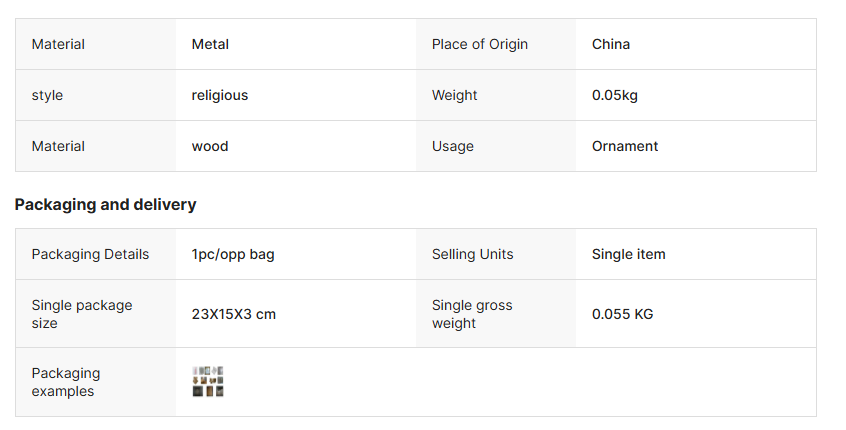
Task: Select the "wood" material value
Action: (x=210, y=146)
